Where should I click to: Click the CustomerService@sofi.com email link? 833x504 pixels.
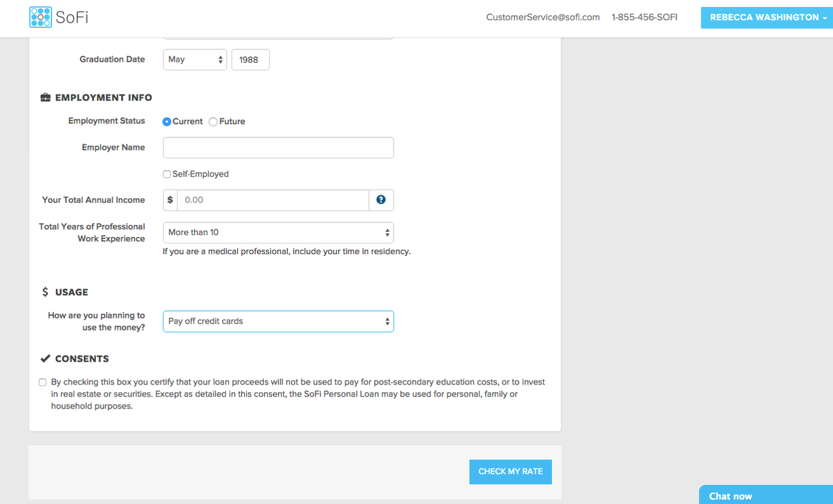pyautogui.click(x=543, y=17)
